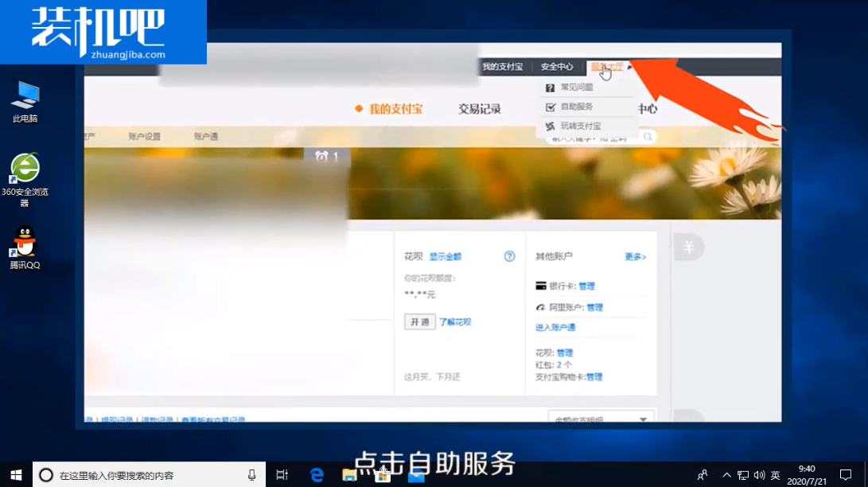Click the search magnifier icon on page
The width and height of the screenshot is (868, 487).
click(x=648, y=137)
